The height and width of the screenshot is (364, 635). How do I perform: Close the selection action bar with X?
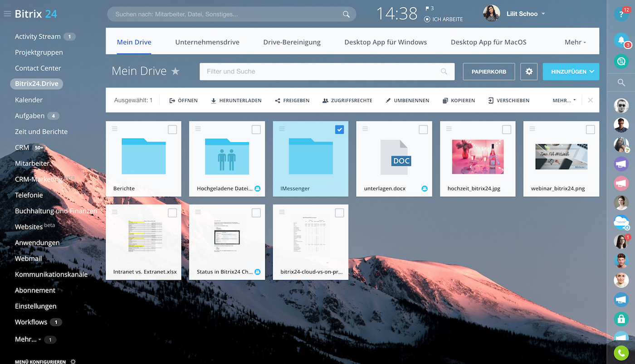tap(590, 100)
